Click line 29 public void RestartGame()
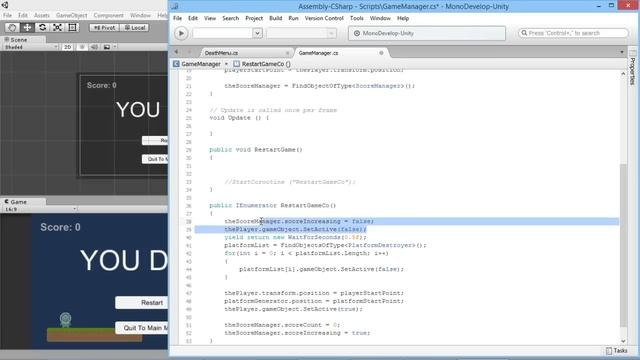The image size is (640, 360). (x=256, y=150)
